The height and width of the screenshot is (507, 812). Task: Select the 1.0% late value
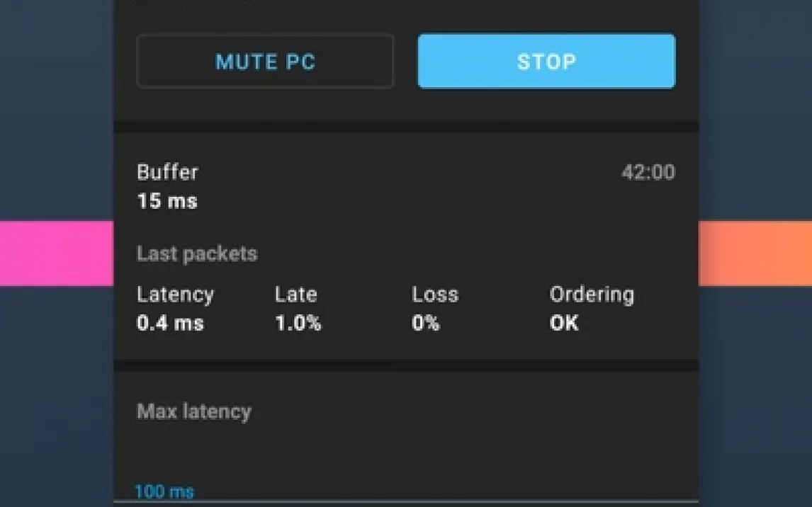tap(298, 324)
